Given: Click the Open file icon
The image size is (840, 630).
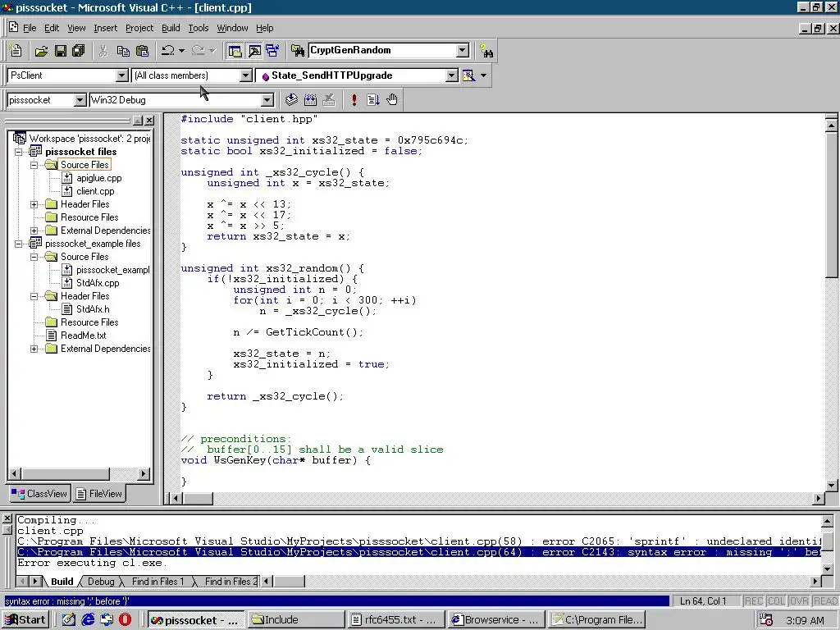Looking at the screenshot, I should [41, 51].
